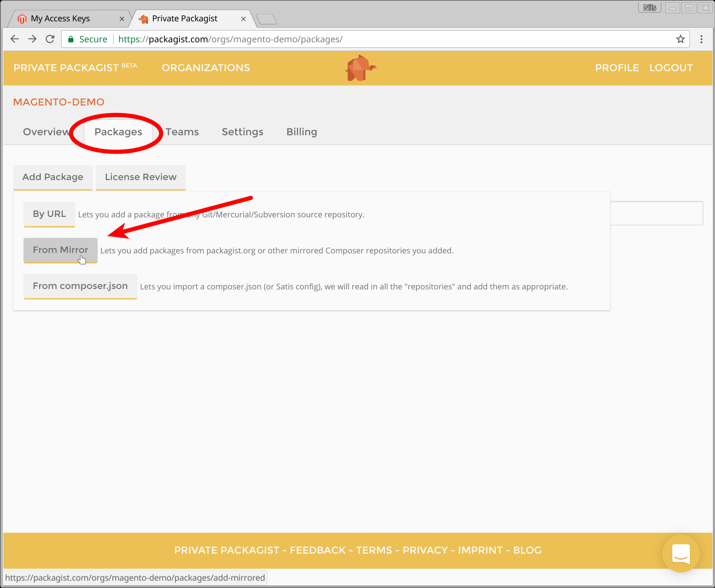This screenshot has width=715, height=588.
Task: Open the MAGENTO-DEMO organization link
Action: (x=59, y=102)
